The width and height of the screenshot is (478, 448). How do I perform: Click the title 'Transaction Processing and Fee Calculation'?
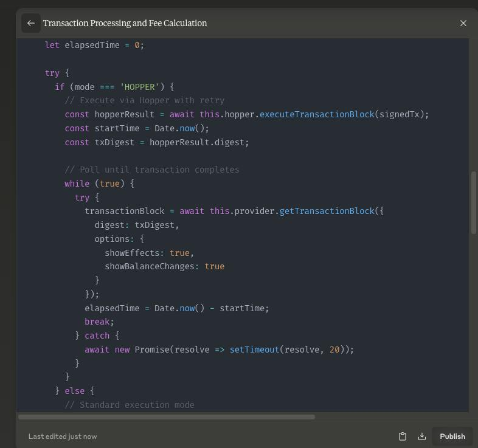point(125,23)
